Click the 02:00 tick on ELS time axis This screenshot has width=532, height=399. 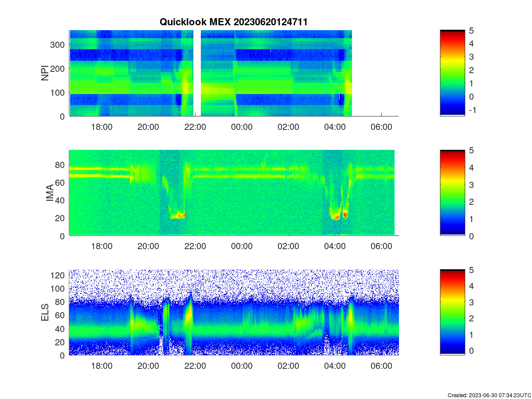tap(288, 366)
